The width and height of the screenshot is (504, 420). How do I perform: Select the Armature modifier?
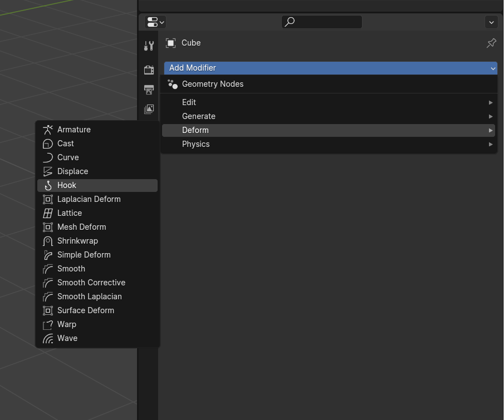[97, 130]
